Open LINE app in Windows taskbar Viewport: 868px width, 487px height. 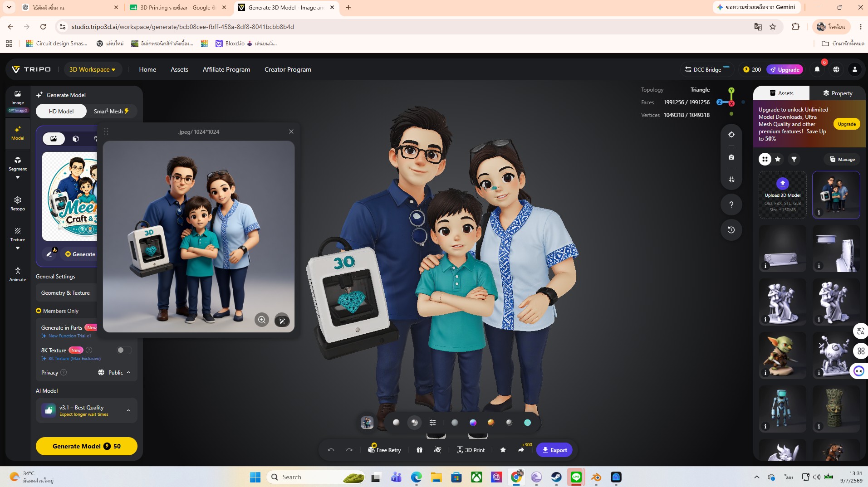576,477
